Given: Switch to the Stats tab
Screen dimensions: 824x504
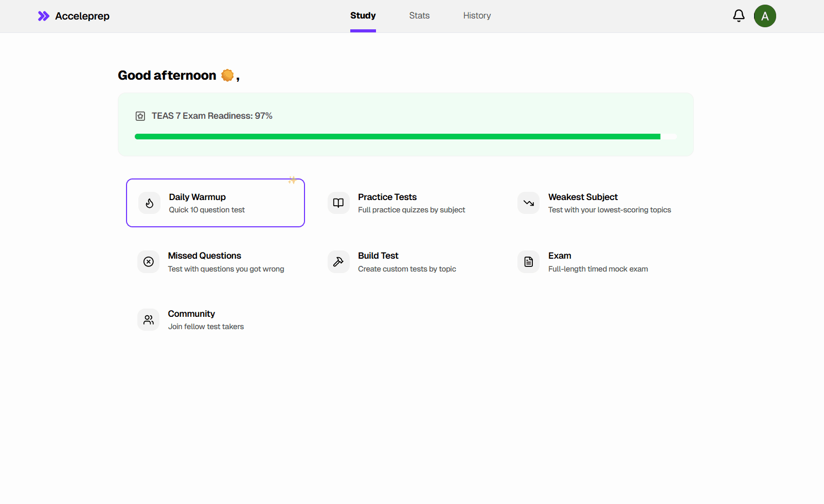Looking at the screenshot, I should (419, 16).
